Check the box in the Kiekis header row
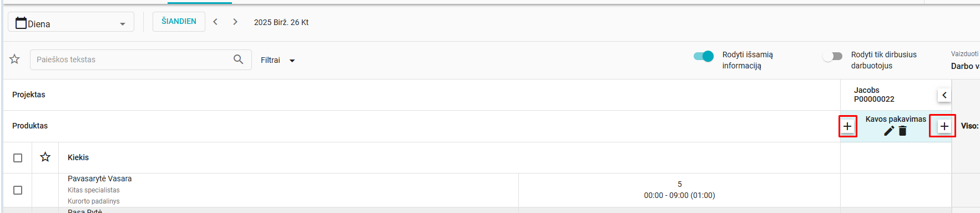Image resolution: width=980 pixels, height=213 pixels. [18, 158]
